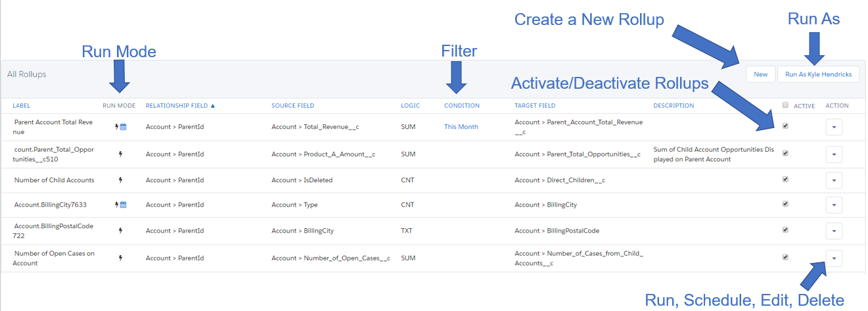Click the Account > Direct_Children__c target field
This screenshot has width=868, height=311.
click(560, 180)
